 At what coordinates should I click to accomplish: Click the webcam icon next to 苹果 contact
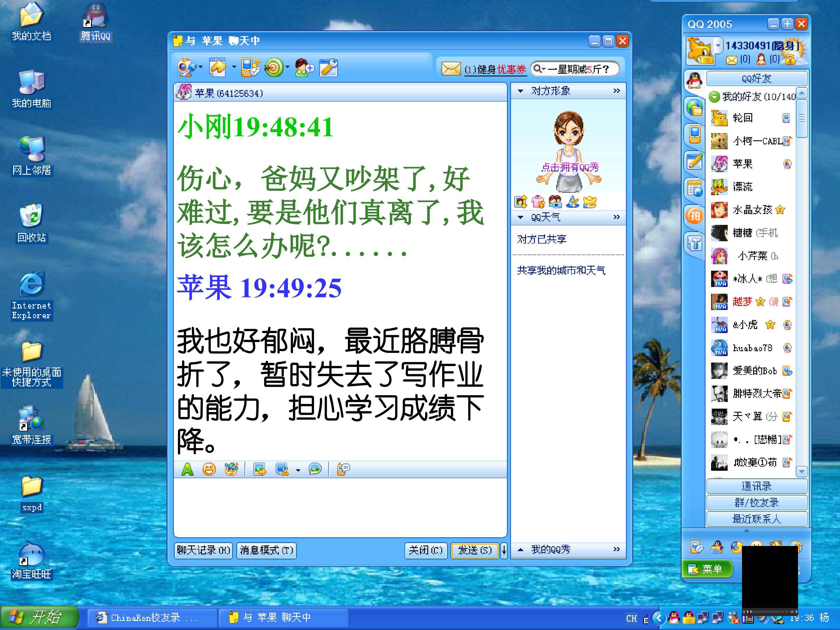point(787,164)
